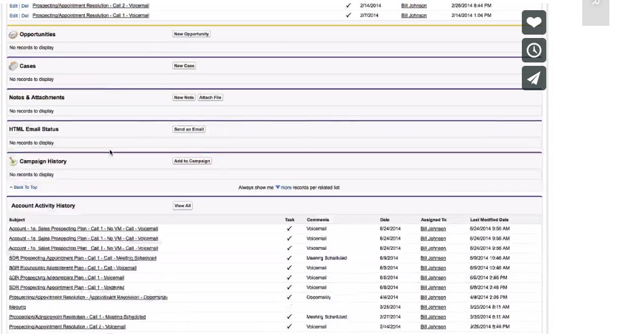Click the Cases section icon
This screenshot has height=334, width=644.
(13, 66)
